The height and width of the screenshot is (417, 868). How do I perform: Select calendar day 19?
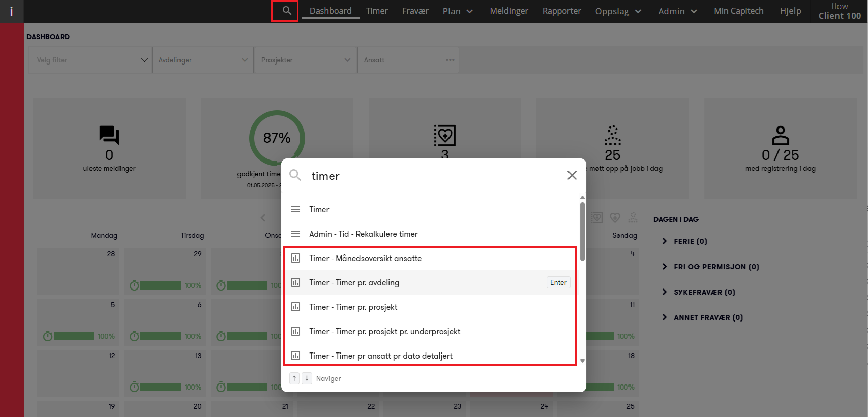(x=78, y=409)
